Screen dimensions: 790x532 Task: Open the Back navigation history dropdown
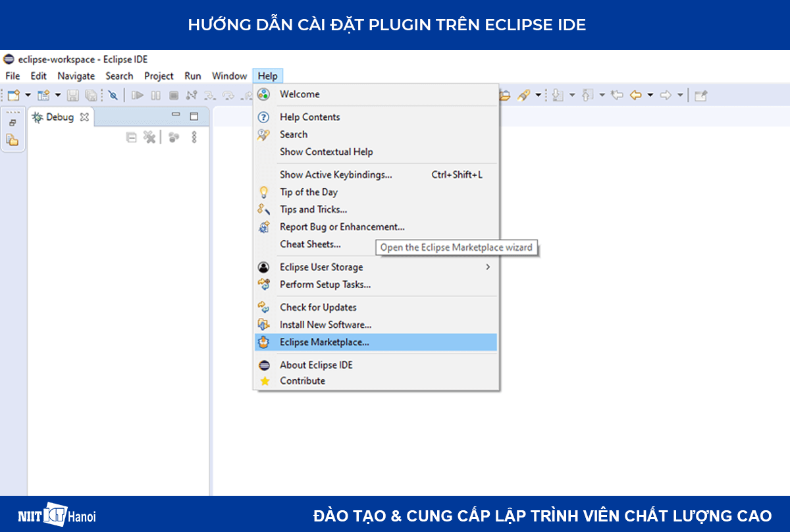650,95
